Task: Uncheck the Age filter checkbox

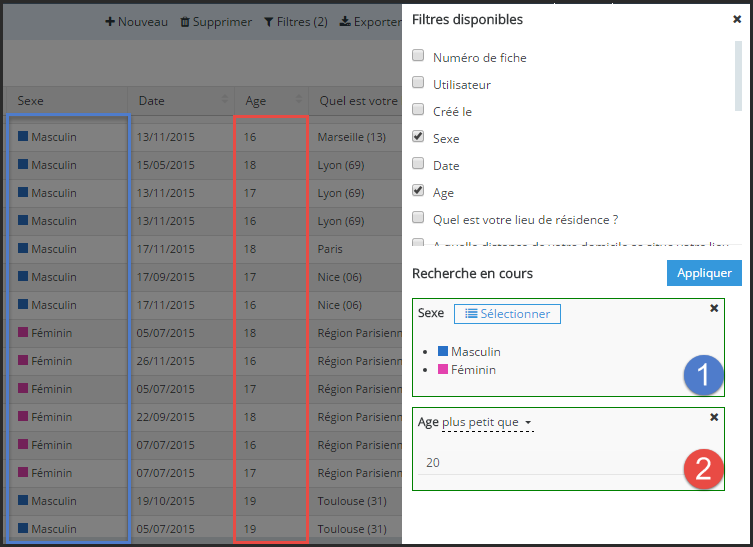Action: [x=418, y=190]
